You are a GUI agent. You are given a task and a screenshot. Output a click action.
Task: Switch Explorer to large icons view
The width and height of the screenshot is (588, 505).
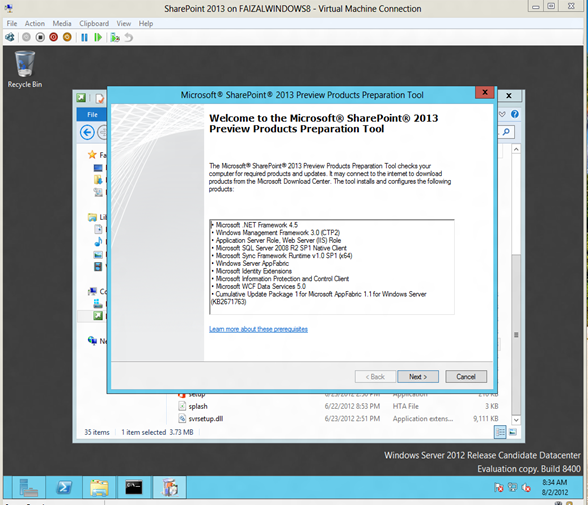click(513, 432)
